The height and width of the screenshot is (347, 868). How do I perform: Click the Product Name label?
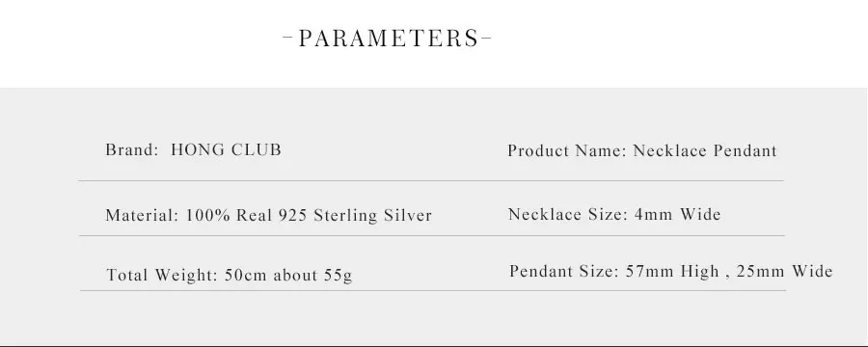567,150
